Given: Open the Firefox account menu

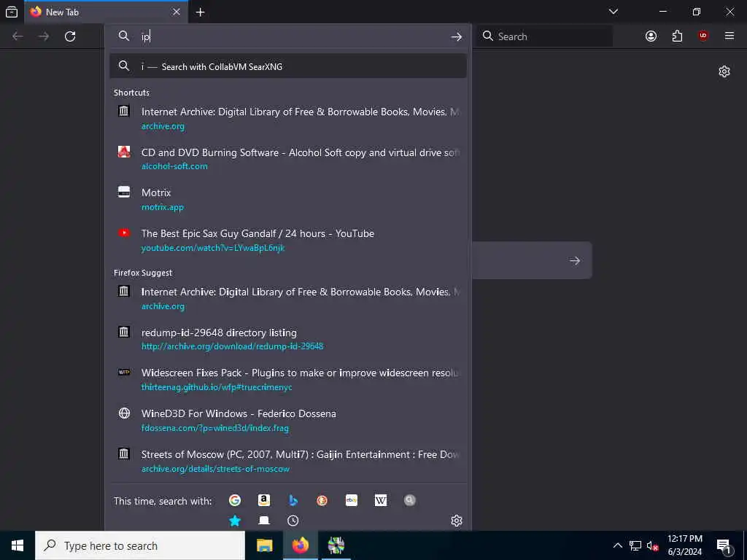Looking at the screenshot, I should point(651,36).
